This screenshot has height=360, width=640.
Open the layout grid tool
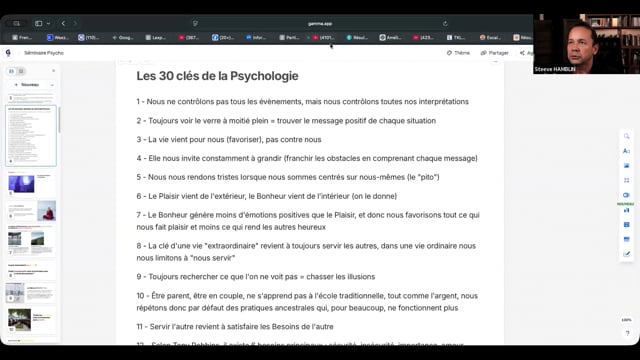(x=627, y=180)
